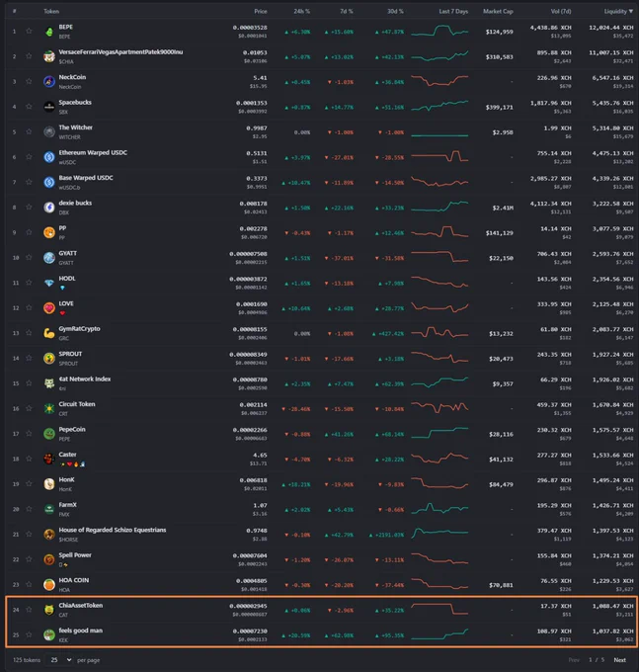Viewport: 639px width, 672px height.
Task: Click the feels good man logo
Action: click(49, 634)
